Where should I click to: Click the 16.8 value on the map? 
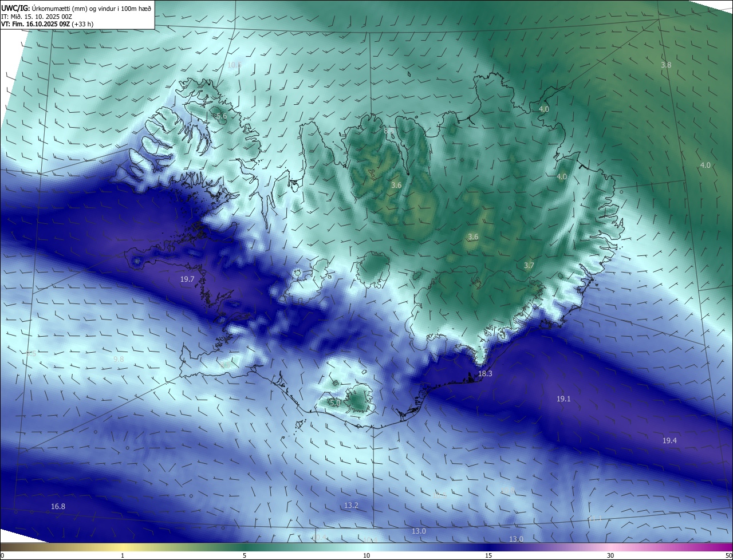(x=58, y=506)
